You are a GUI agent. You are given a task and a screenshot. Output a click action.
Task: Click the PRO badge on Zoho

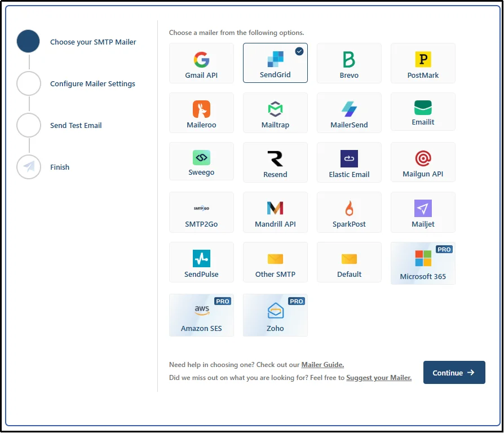coord(297,301)
